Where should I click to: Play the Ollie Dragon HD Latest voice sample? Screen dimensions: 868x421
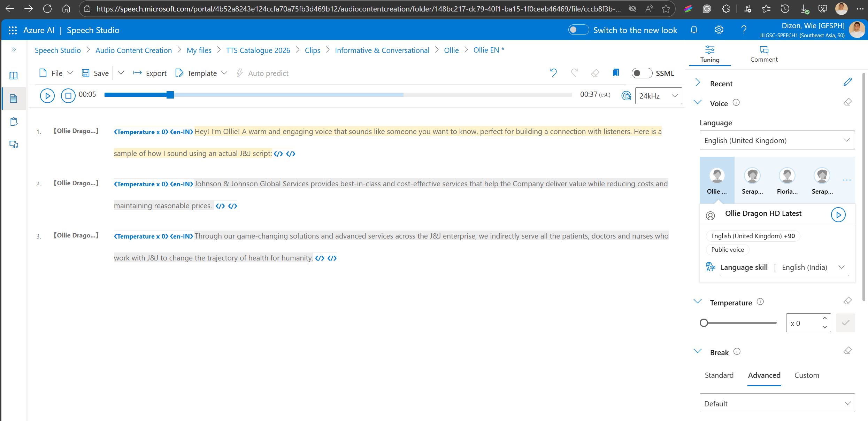pos(838,215)
